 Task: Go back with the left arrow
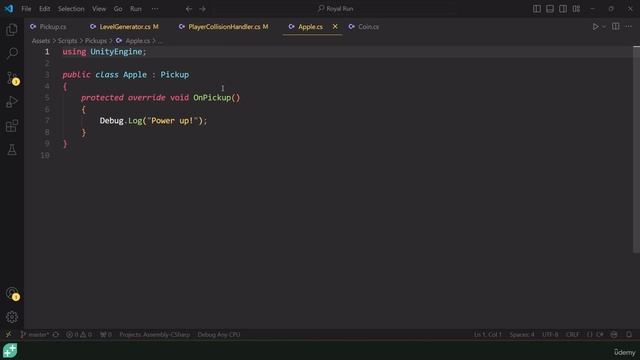pyautogui.click(x=189, y=9)
